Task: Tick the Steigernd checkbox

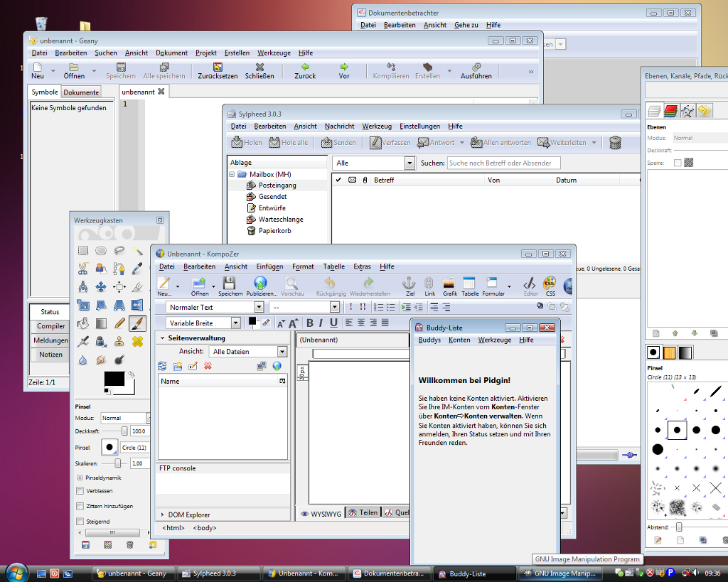Action: click(80, 521)
